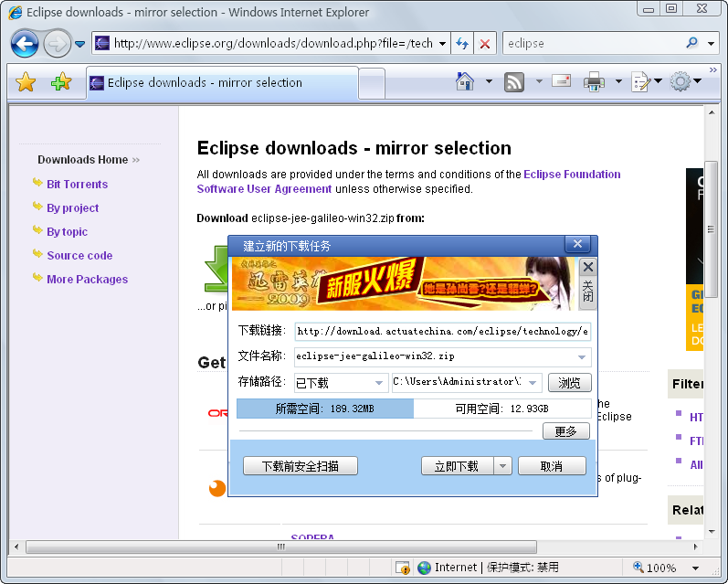Viewport: 728px width, 584px height.
Task: Click Add to Favorites icon
Action: (60, 82)
